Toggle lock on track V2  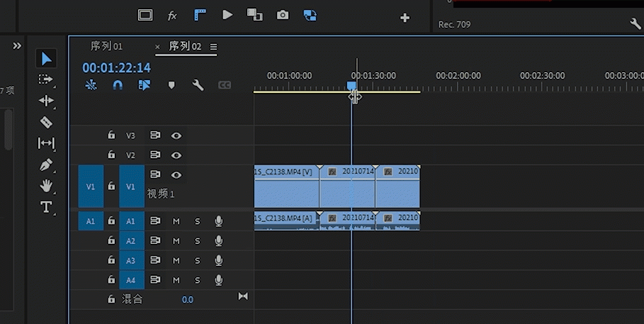111,155
